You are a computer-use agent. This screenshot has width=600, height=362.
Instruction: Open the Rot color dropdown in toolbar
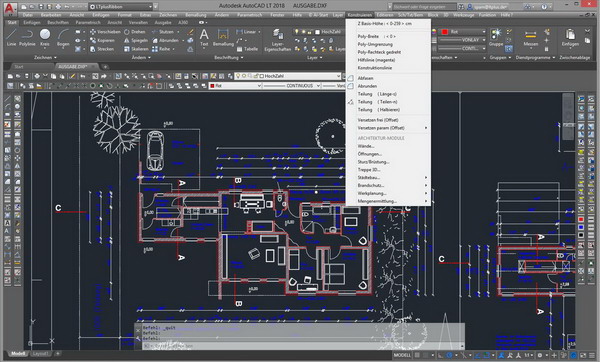235,86
